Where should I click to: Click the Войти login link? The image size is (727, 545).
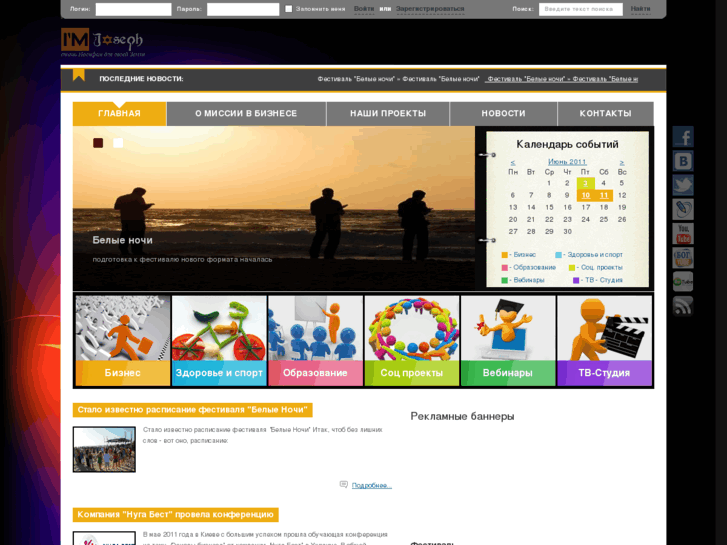point(364,9)
